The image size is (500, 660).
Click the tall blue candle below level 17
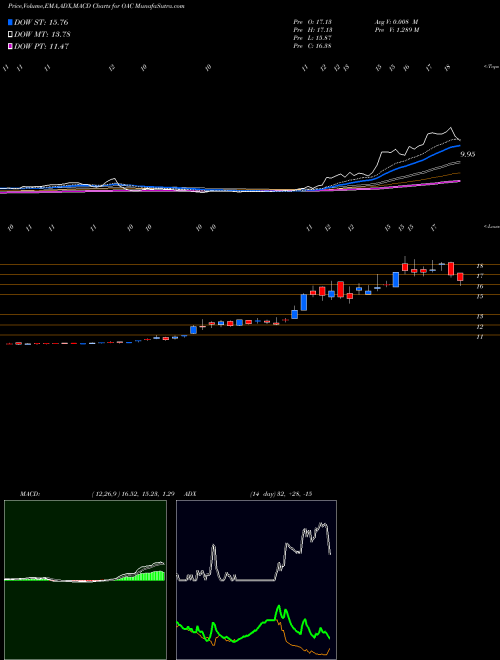396,279
